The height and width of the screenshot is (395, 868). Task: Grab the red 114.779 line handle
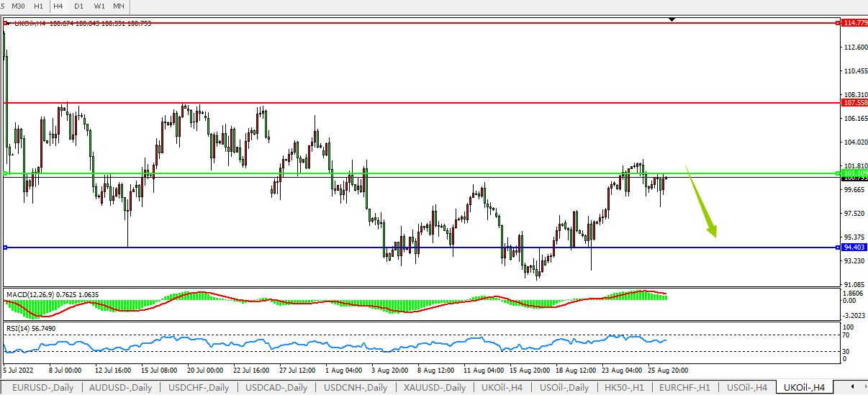pos(837,23)
